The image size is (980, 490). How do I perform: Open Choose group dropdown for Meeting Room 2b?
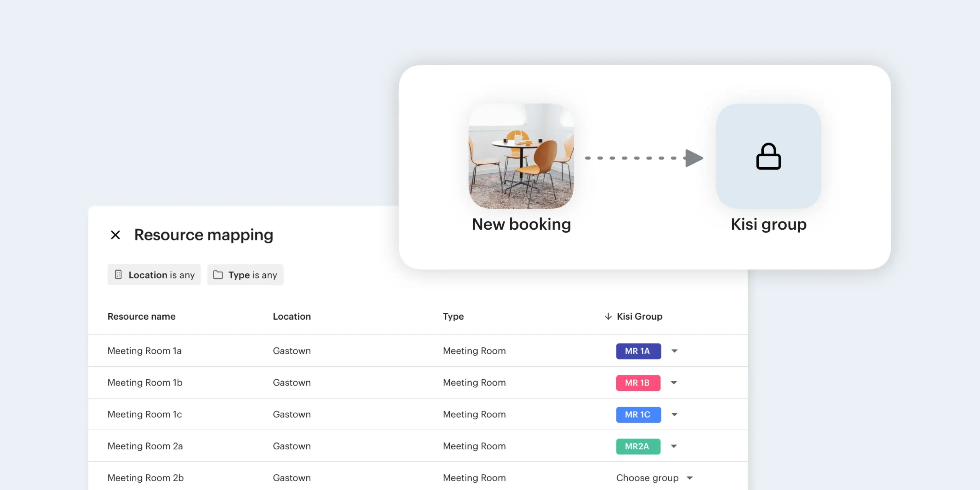coord(655,478)
